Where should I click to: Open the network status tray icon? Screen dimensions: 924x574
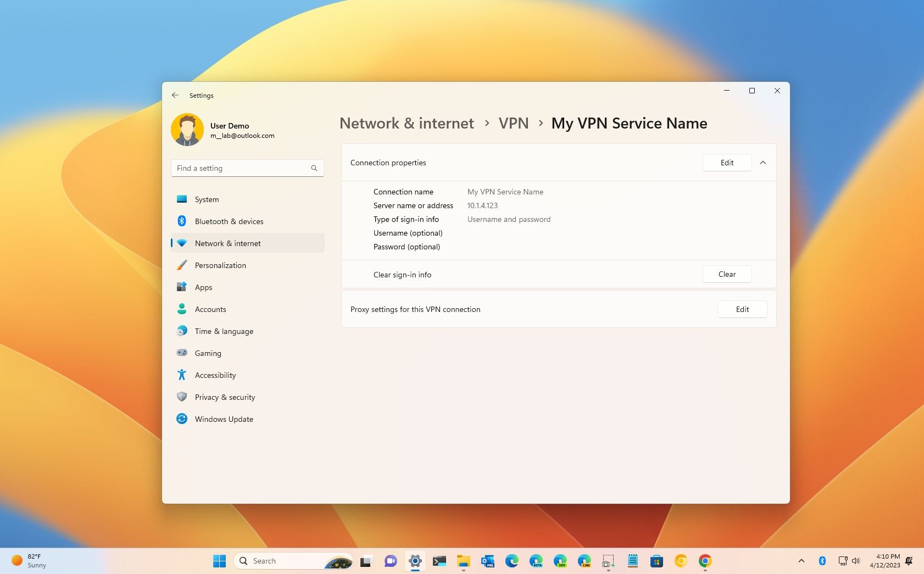843,561
